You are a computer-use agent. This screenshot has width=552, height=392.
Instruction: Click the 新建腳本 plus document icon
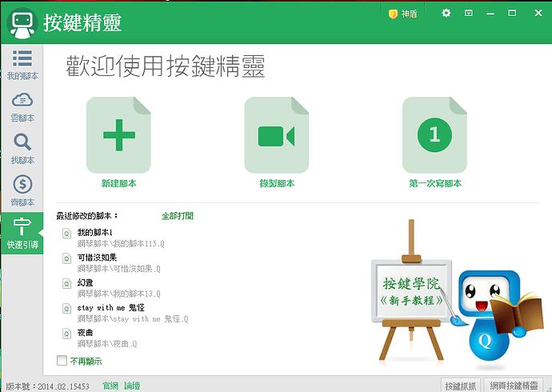pyautogui.click(x=118, y=135)
